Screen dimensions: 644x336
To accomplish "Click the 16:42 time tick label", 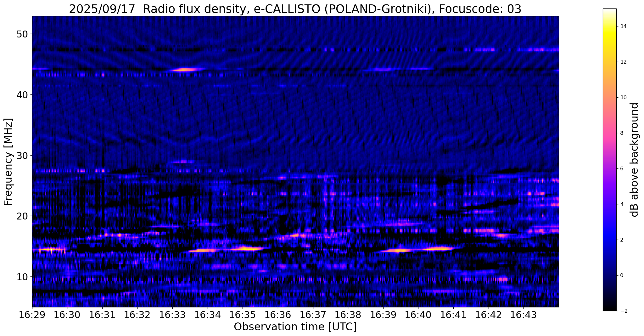I will (489, 315).
